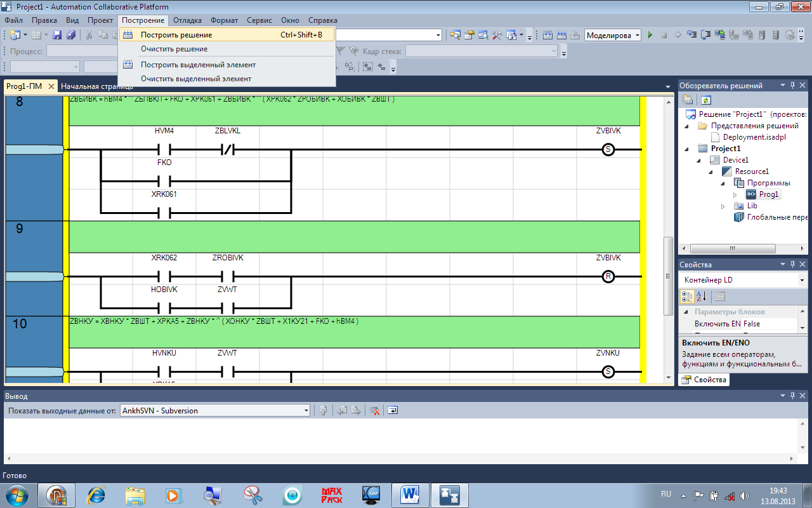Open the Сервис menu
This screenshot has height=508, width=812.
(259, 20)
